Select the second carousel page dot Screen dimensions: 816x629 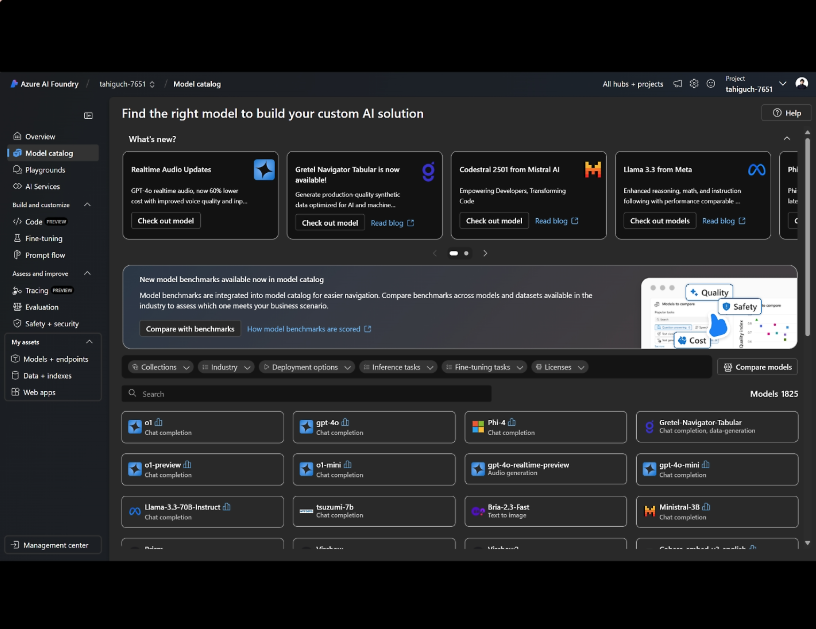(x=466, y=253)
